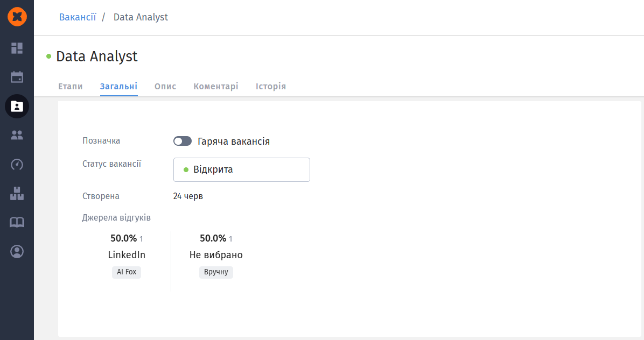Click the Вакансії breadcrumb link
The height and width of the screenshot is (340, 644).
point(78,17)
